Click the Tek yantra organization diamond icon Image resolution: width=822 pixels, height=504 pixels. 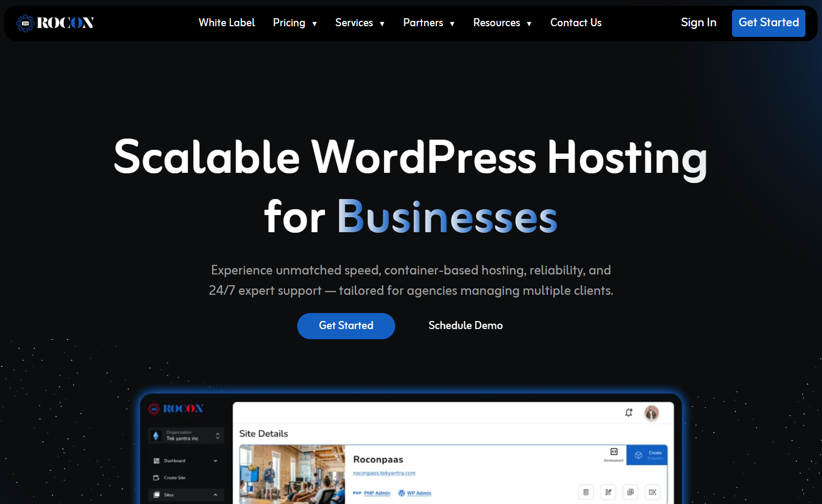tap(156, 436)
